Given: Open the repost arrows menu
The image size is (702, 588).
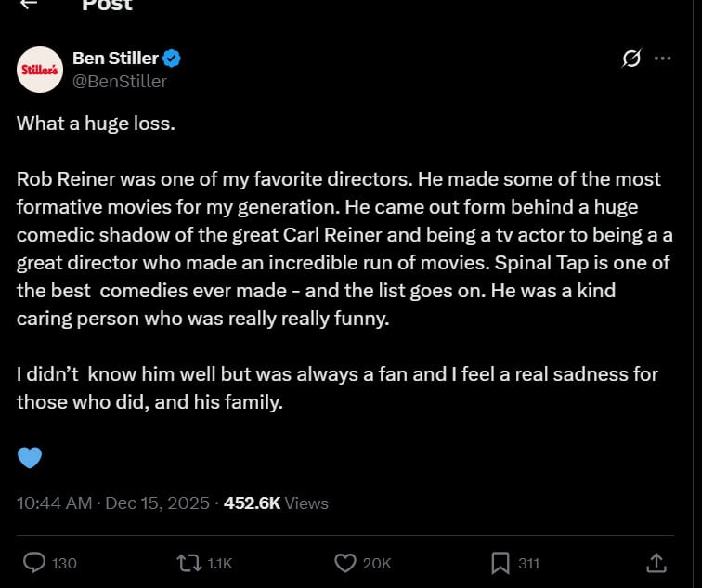Looking at the screenshot, I should [x=188, y=563].
